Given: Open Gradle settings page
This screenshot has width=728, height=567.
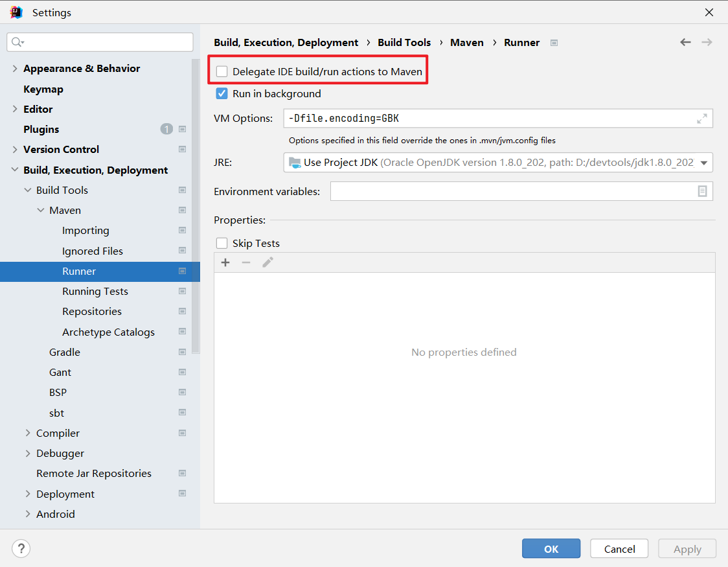Looking at the screenshot, I should [x=65, y=353].
